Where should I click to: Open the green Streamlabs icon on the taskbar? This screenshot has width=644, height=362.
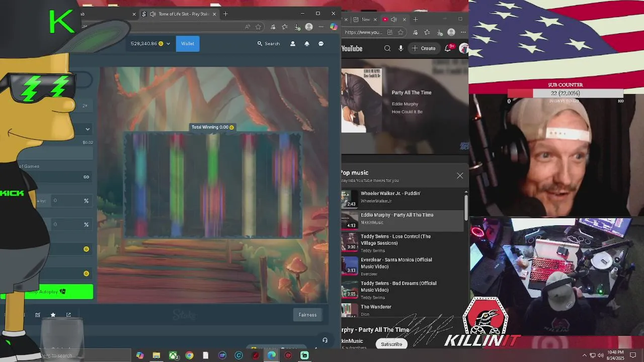point(304,355)
